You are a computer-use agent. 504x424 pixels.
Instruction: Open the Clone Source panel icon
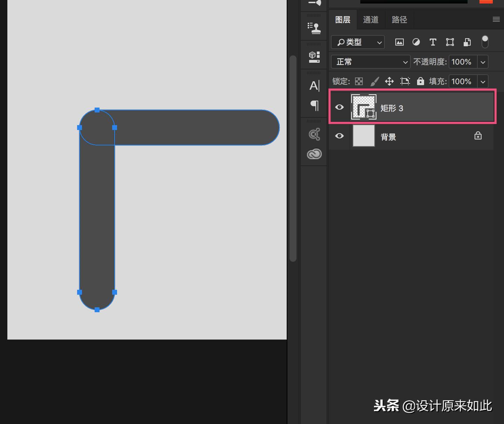tap(314, 27)
